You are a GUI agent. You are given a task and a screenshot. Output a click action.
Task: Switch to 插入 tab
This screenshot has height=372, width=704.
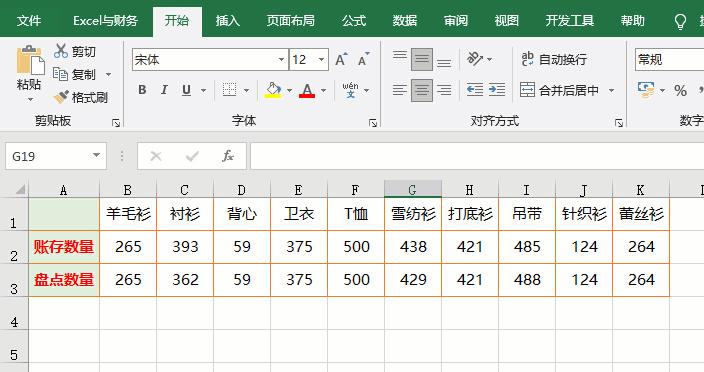click(x=227, y=21)
